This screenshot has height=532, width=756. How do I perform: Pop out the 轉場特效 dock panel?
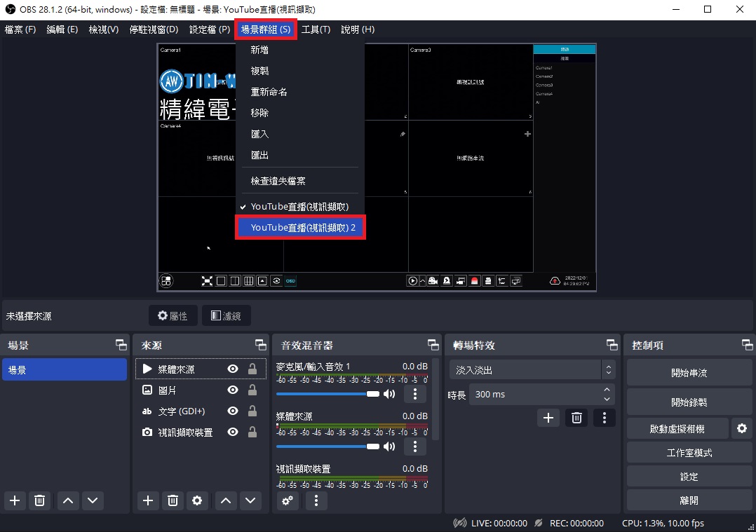click(x=612, y=345)
